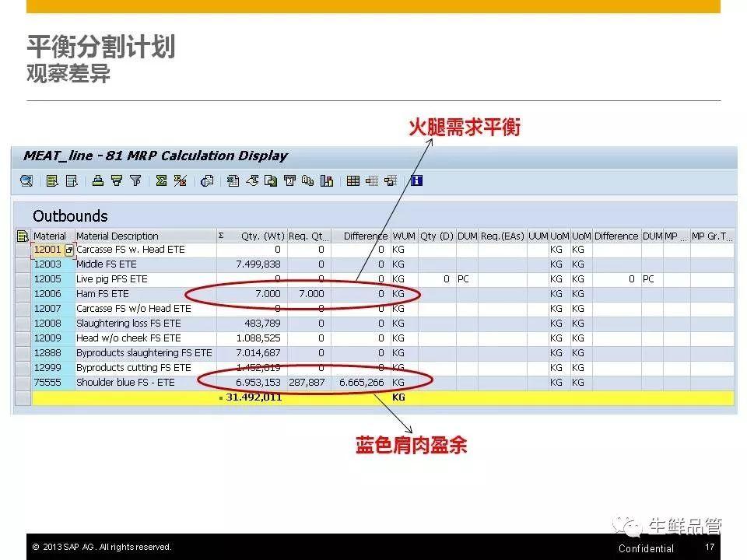
Task: Click the select-all icon in table corner
Action: click(22, 236)
